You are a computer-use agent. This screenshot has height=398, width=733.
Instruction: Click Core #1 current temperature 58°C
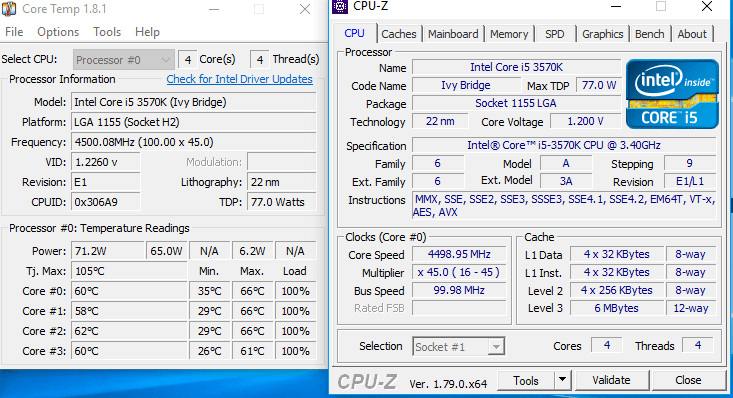(x=129, y=311)
